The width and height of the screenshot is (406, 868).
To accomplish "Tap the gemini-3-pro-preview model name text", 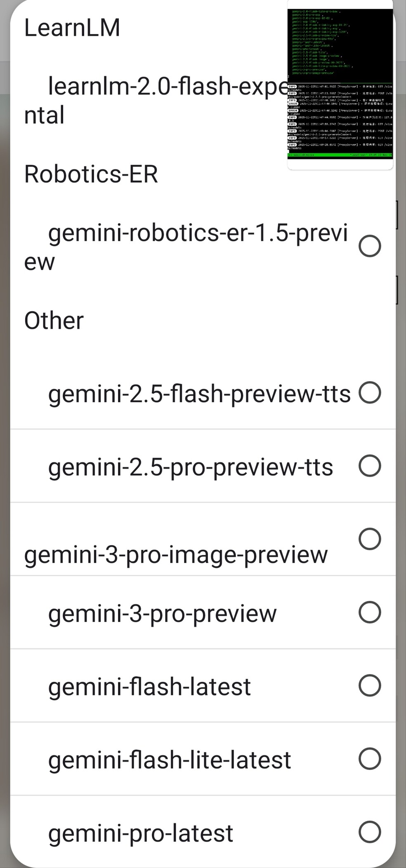I will coord(162,613).
